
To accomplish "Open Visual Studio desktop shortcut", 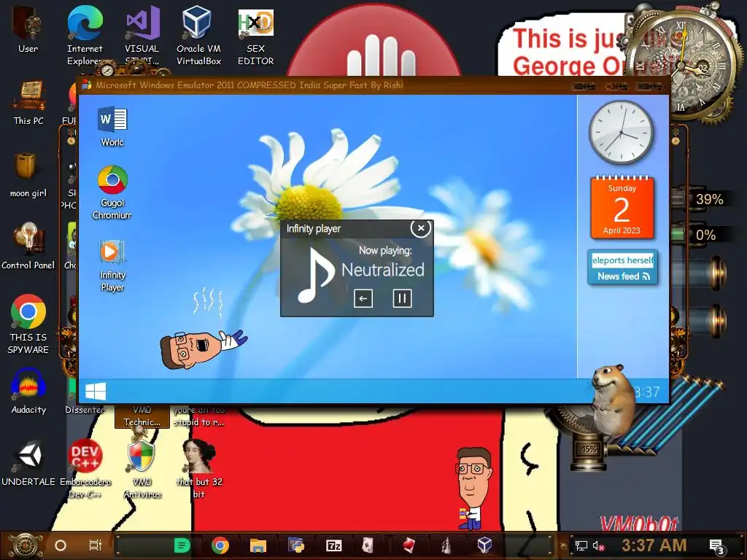I will [x=142, y=35].
